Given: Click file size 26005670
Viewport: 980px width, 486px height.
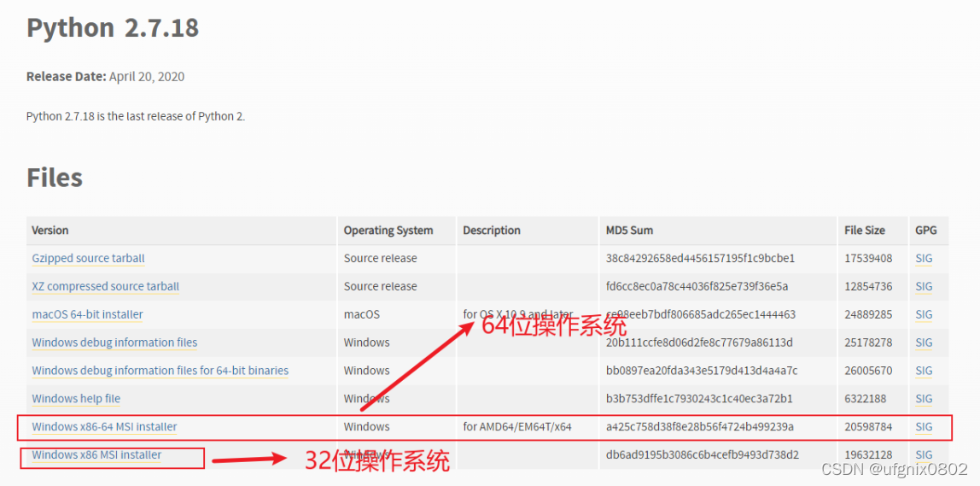Looking at the screenshot, I should coord(868,371).
